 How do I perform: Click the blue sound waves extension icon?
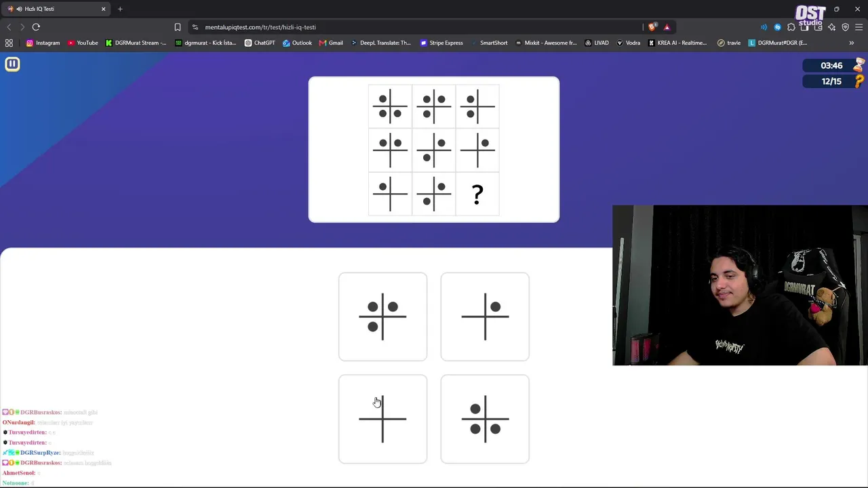pyautogui.click(x=764, y=27)
